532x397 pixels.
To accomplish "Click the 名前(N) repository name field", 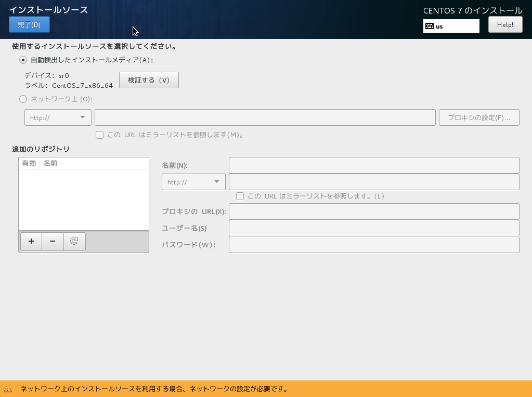I will 374,165.
